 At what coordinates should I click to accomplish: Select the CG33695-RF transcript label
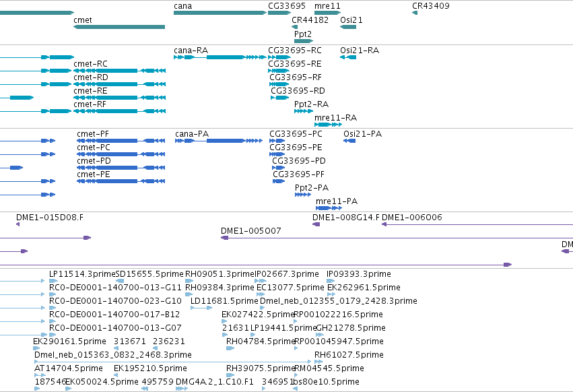click(296, 77)
